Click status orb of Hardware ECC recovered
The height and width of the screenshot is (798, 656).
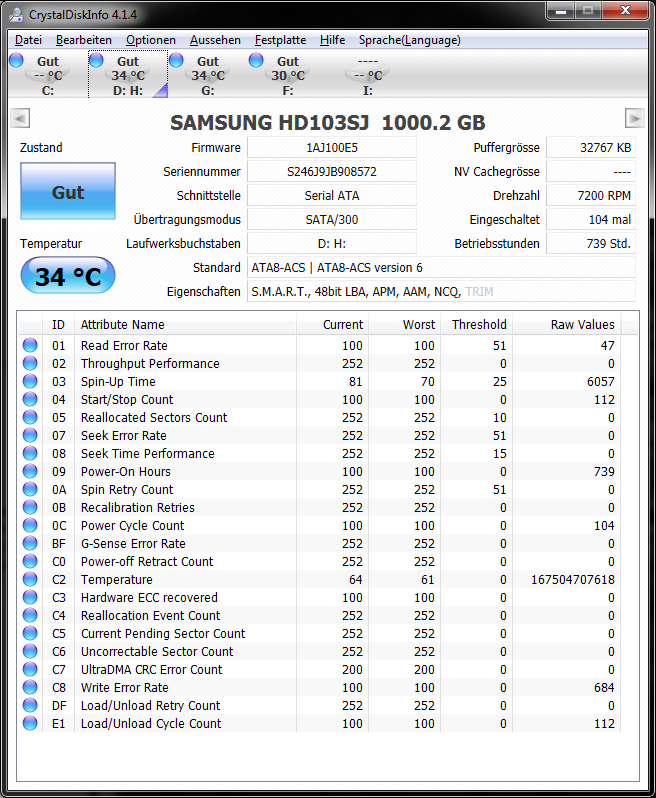pyautogui.click(x=30, y=597)
